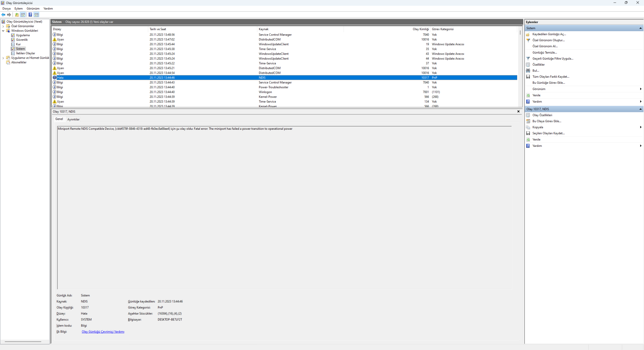Screen dimensions: 644x350
Task: Click the funnel icon beside Özel Görünüm Oluştur
Action: (x=528, y=40)
